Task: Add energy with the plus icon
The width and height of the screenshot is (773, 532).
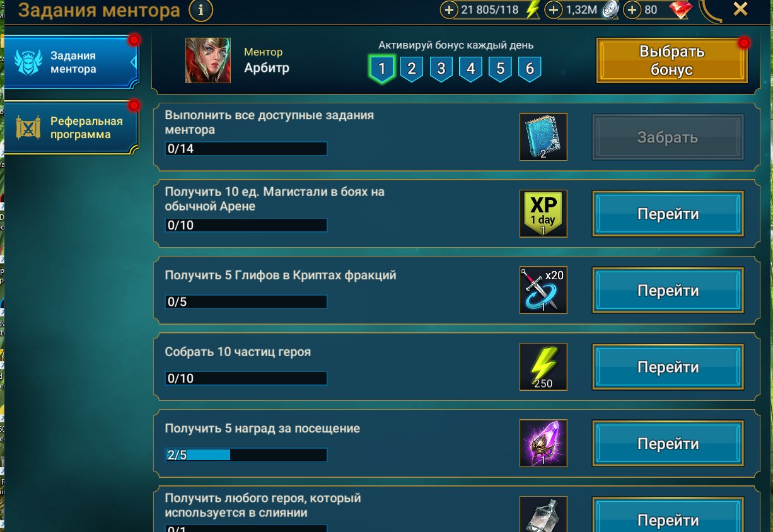Action: pyautogui.click(x=449, y=10)
